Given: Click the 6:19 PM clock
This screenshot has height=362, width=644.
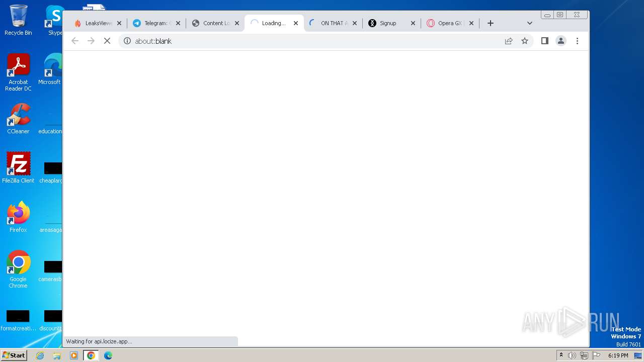Looking at the screenshot, I should coord(618,355).
